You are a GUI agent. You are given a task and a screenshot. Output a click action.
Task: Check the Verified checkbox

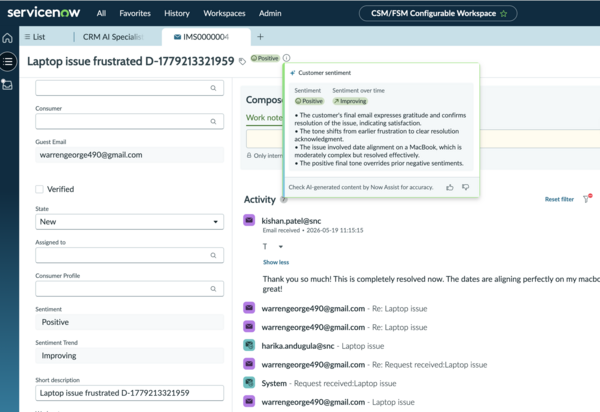click(39, 189)
